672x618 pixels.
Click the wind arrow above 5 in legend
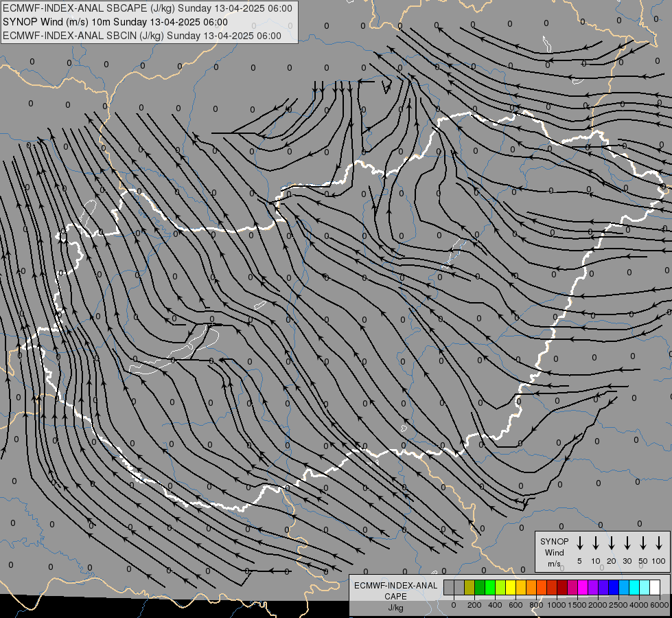click(x=579, y=543)
